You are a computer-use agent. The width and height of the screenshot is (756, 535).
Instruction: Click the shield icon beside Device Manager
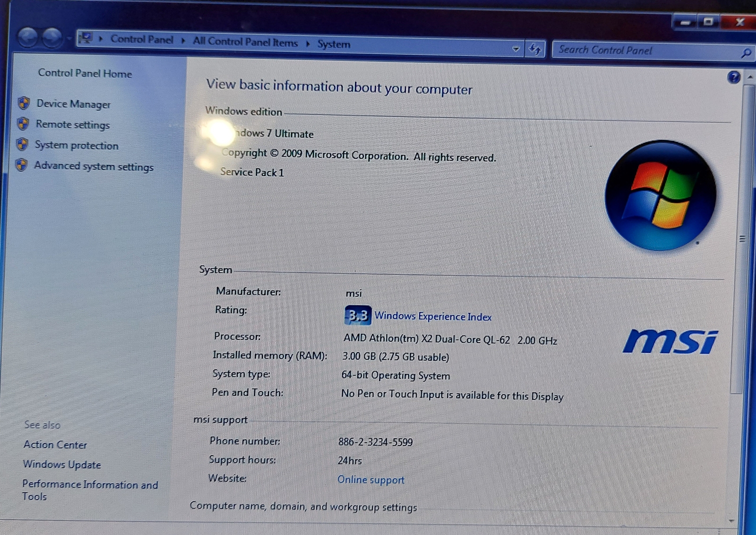coord(24,103)
